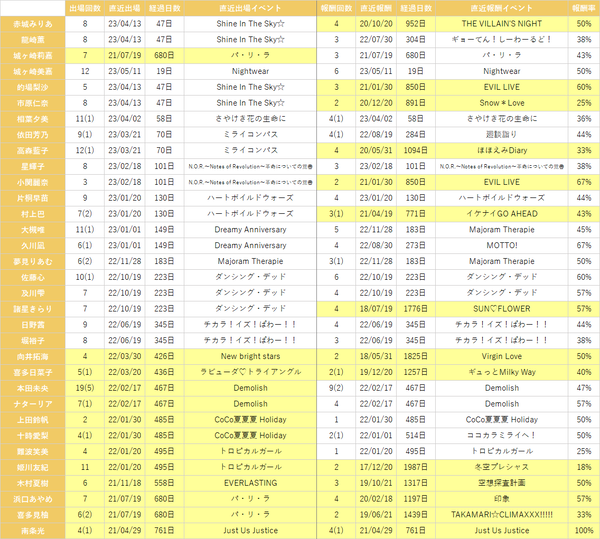Click the SUN♡FLOWER event cell
This screenshot has width=600, height=539.
tap(502, 309)
